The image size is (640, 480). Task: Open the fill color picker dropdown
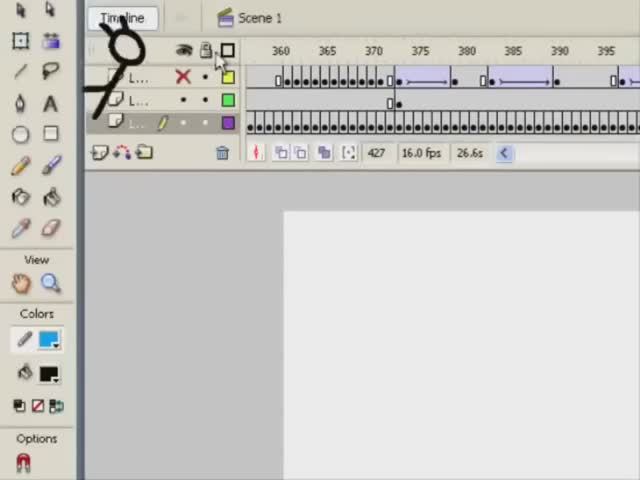(49, 374)
